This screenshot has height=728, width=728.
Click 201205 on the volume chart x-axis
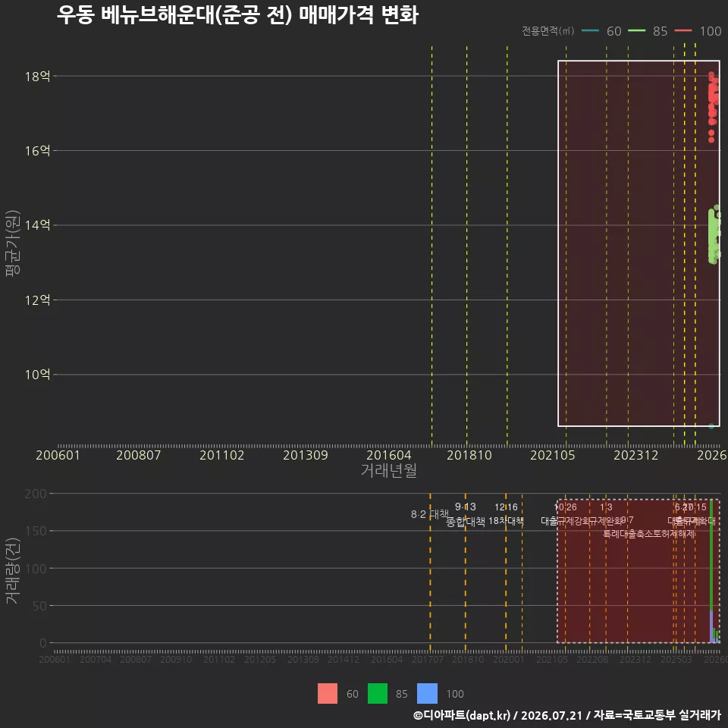tap(260, 659)
